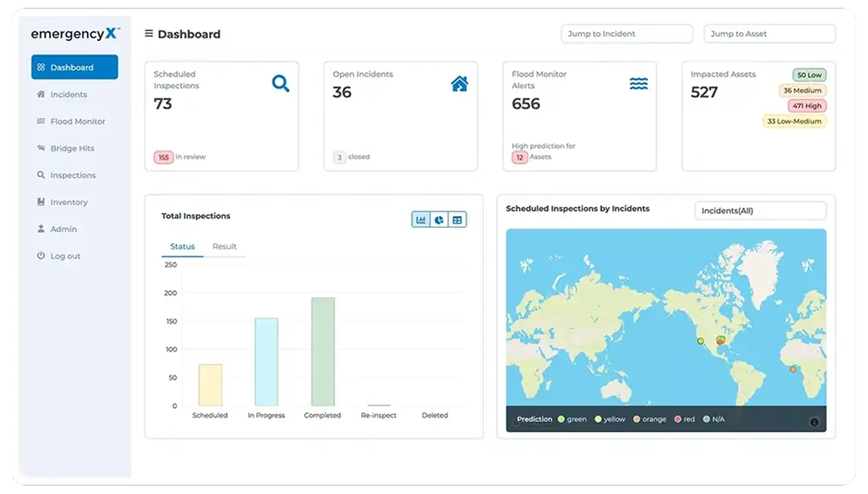Screen dimensions: 868x494
Task: Click the red prediction legend swatch
Action: click(677, 420)
